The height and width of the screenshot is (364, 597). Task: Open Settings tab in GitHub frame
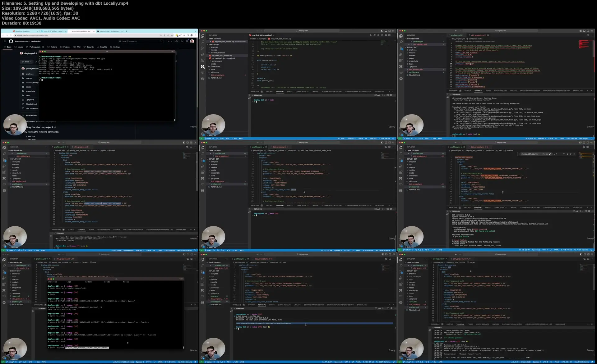tap(115, 47)
